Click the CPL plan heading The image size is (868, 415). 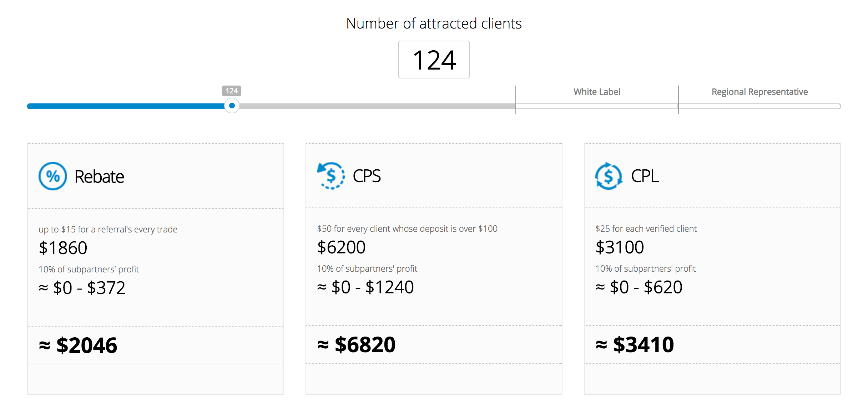point(645,176)
